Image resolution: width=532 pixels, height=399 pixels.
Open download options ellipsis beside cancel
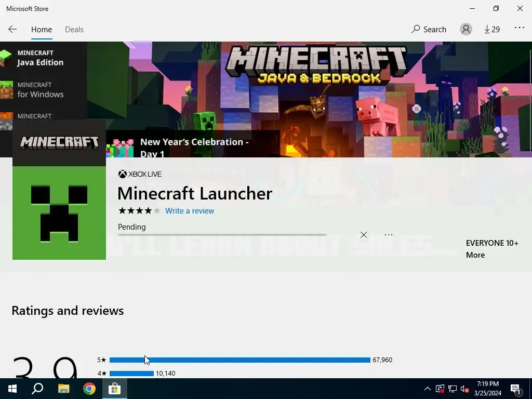pyautogui.click(x=389, y=235)
